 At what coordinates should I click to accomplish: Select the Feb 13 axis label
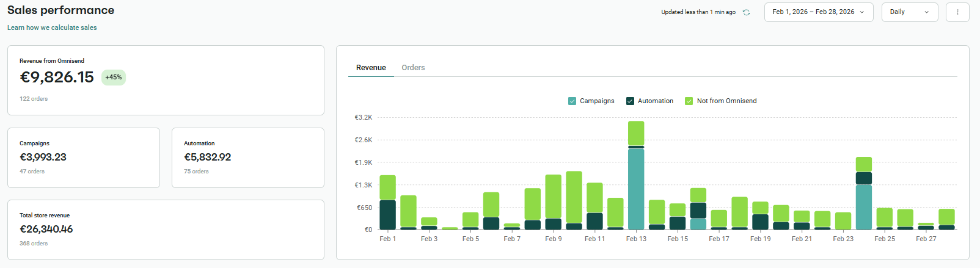[x=636, y=239]
